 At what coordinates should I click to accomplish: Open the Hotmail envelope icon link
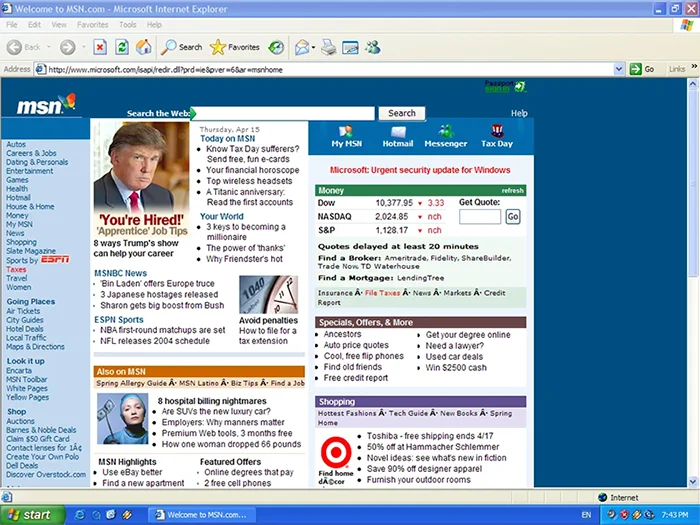tap(398, 137)
